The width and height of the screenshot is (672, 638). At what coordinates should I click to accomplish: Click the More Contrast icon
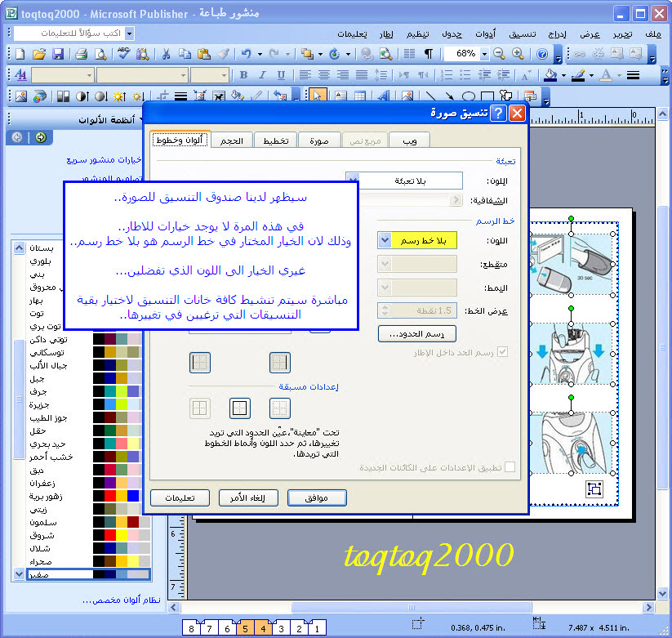[82, 96]
